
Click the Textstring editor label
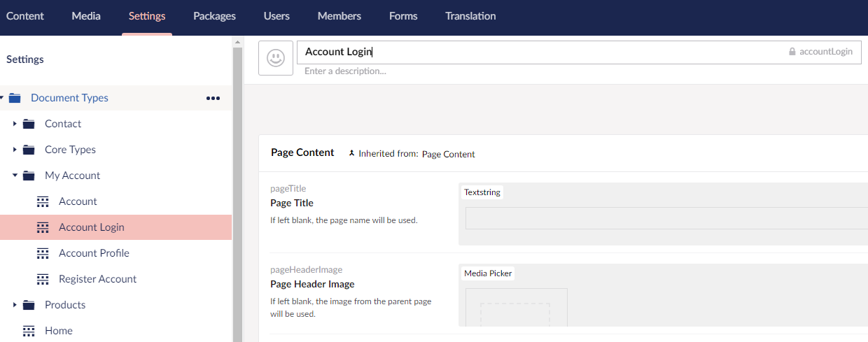click(482, 192)
